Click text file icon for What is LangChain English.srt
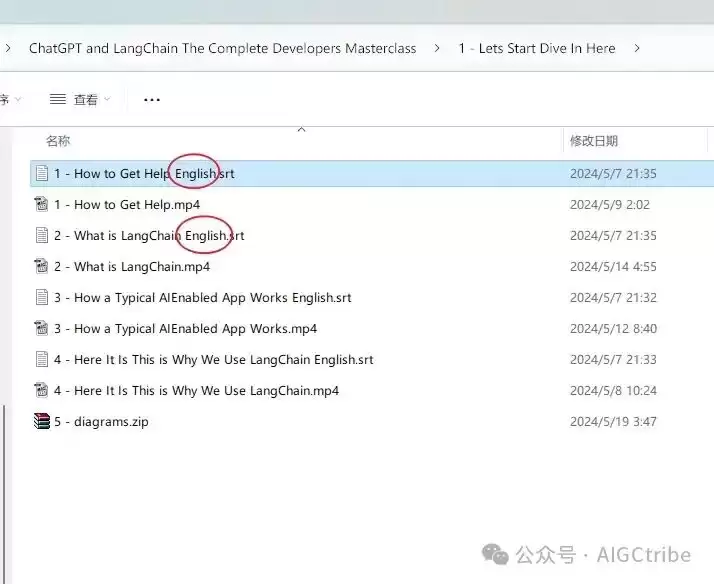 click(x=42, y=235)
